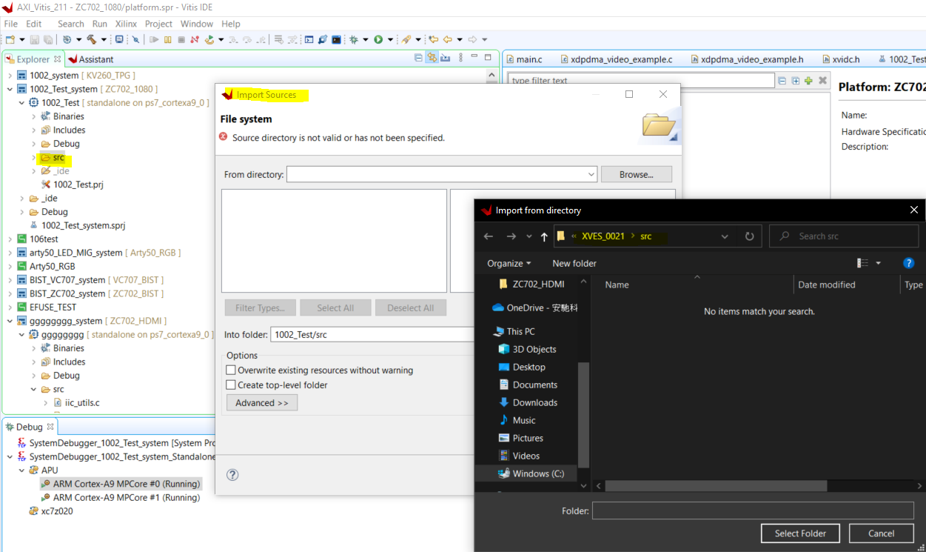The width and height of the screenshot is (926, 552).
Task: Click the Search src box in file dialog
Action: [x=845, y=236]
